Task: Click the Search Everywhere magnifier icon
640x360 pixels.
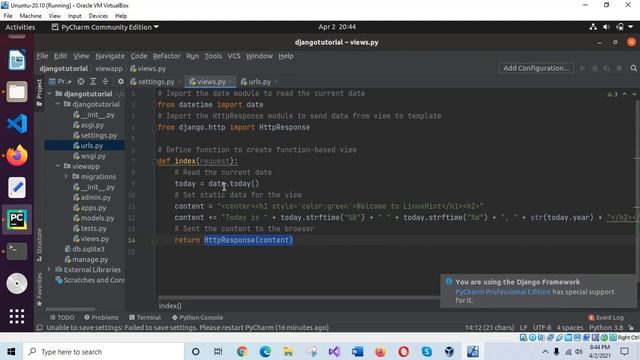Action: 633,68
